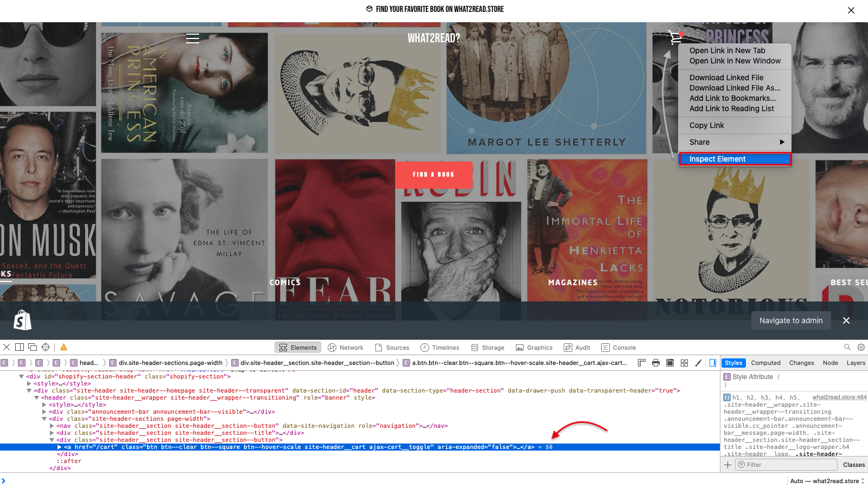Switch to the Audit tab
The width and height of the screenshot is (868, 488).
coord(577,348)
